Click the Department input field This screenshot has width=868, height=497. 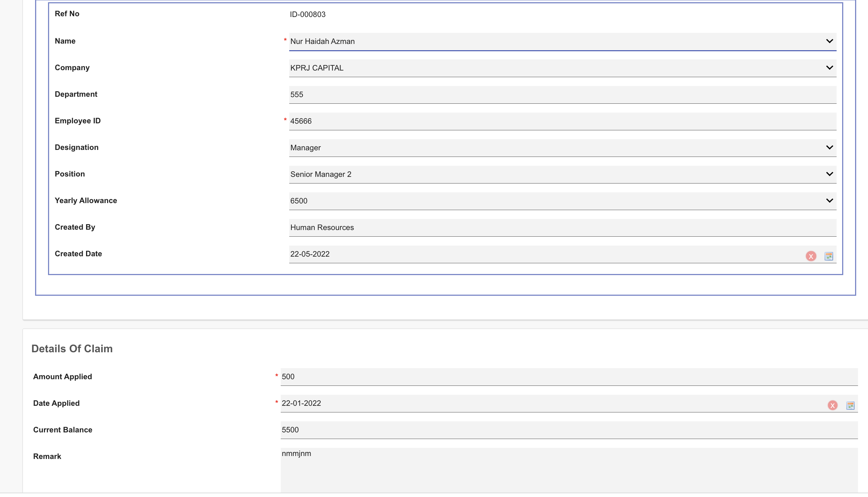[554, 95]
